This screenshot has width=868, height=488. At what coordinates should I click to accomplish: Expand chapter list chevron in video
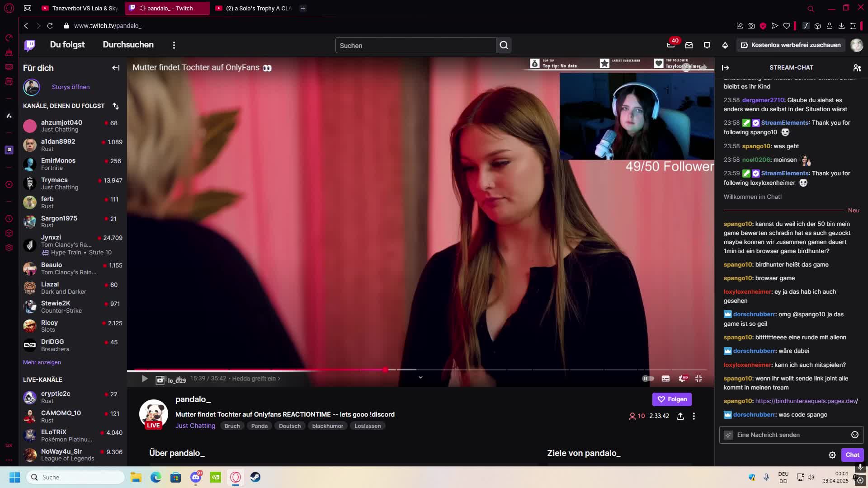[420, 377]
